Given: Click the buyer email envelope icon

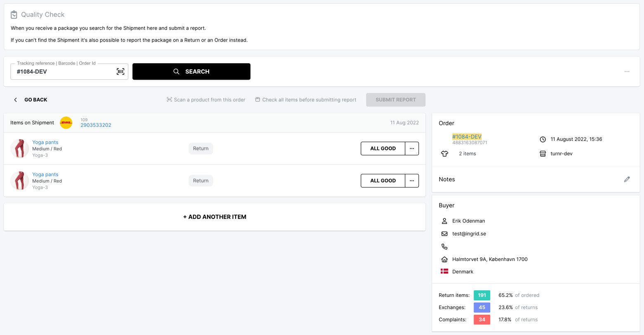Looking at the screenshot, I should click(444, 234).
